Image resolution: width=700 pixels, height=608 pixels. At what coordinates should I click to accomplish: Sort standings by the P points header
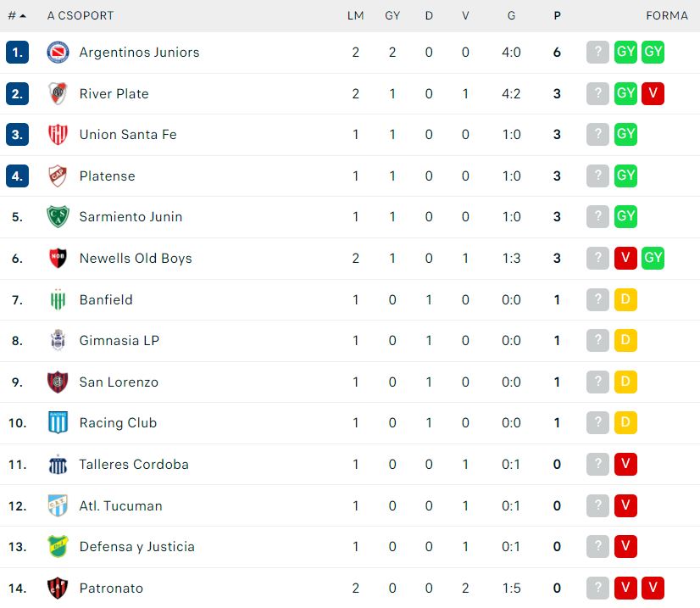pyautogui.click(x=557, y=15)
